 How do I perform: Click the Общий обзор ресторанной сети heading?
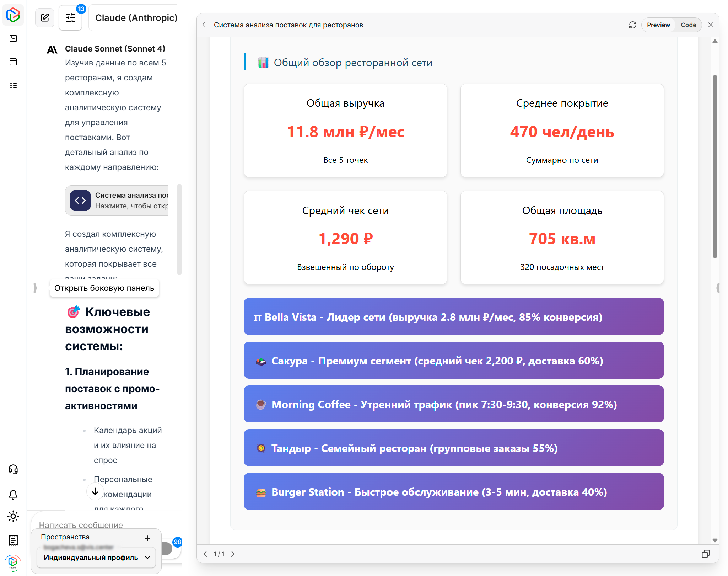pyautogui.click(x=353, y=63)
